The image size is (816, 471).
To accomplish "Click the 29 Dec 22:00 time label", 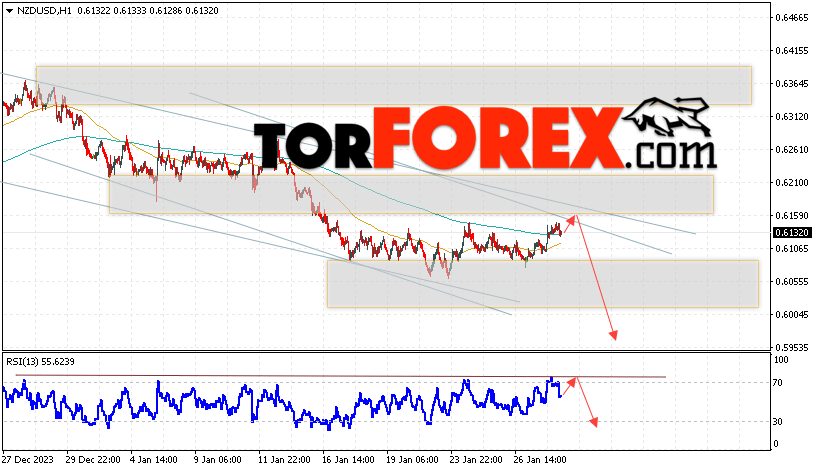I will click(x=93, y=460).
